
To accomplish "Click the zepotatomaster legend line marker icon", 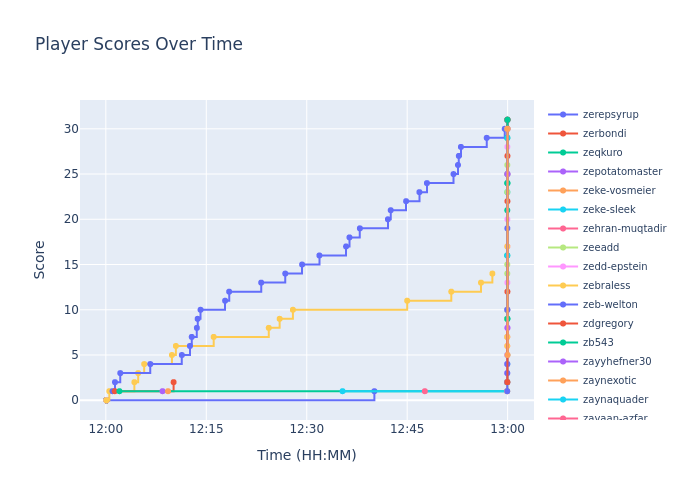I will coord(563,172).
